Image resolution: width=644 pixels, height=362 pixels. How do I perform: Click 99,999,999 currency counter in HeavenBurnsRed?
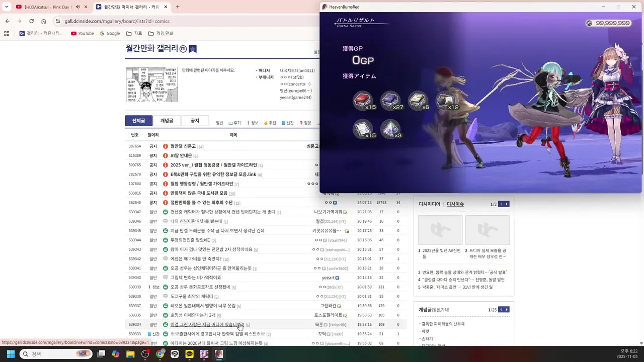pyautogui.click(x=608, y=23)
